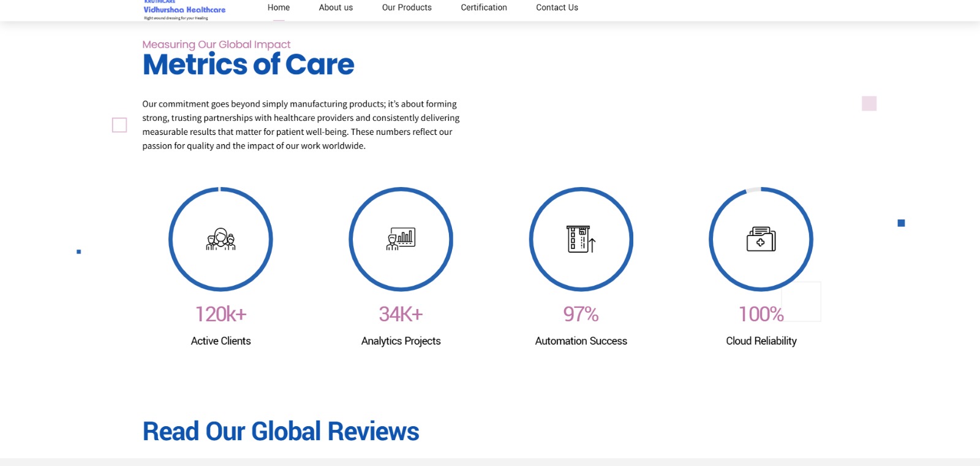Click the Automation Success building icon
This screenshot has width=980, height=466.
[581, 239]
